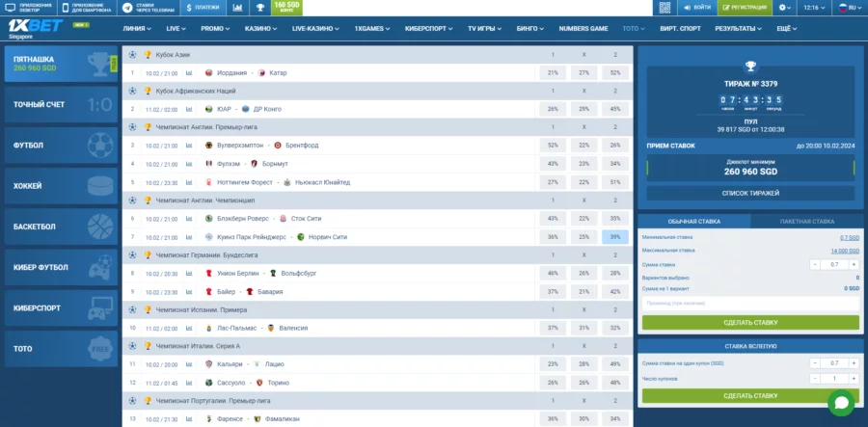Image resolution: width=868 pixels, height=427 pixels.
Task: Click the trophy icon in top bar
Action: coord(260,8)
